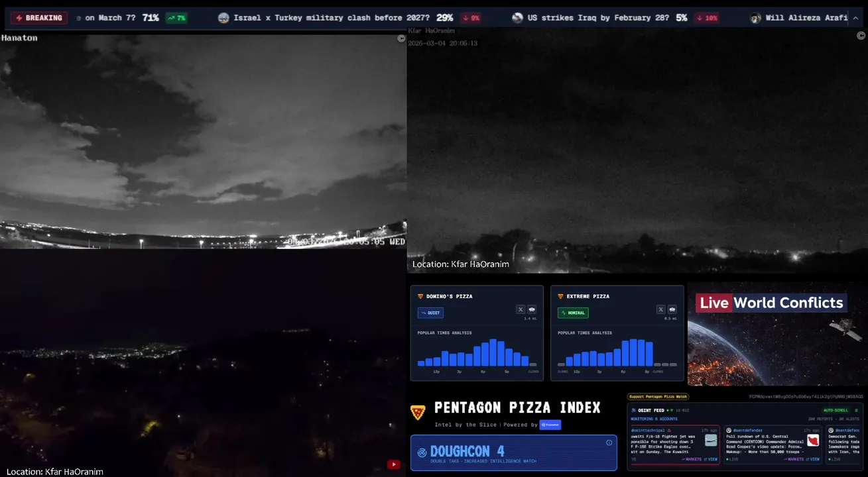Click the Domino's Pizza slice icon

coord(420,296)
